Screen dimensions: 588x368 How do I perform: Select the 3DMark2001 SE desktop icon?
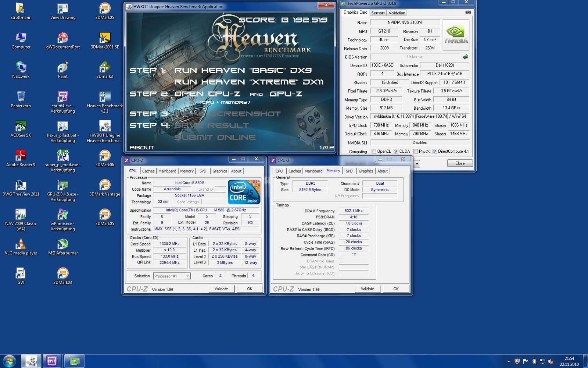pyautogui.click(x=105, y=40)
